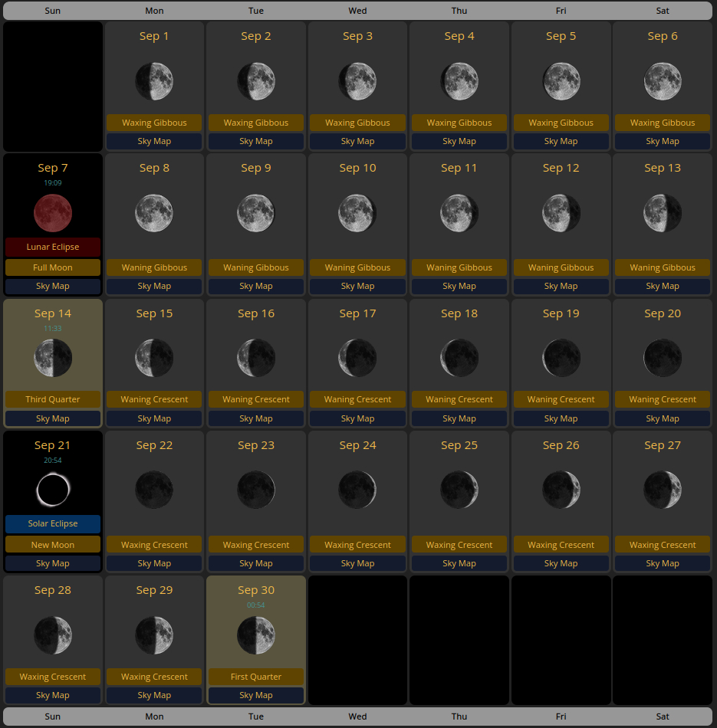Click Waxing Gibbous label on Sep 2

256,123
